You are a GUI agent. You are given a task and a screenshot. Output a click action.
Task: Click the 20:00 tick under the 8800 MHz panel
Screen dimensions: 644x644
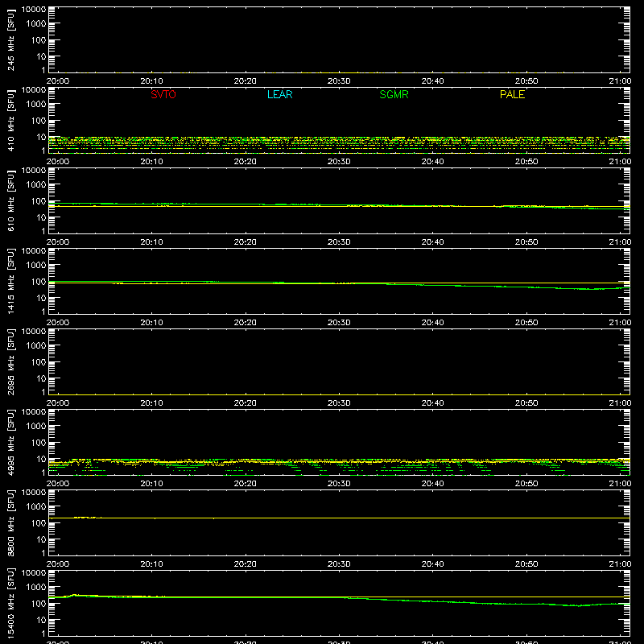point(57,564)
